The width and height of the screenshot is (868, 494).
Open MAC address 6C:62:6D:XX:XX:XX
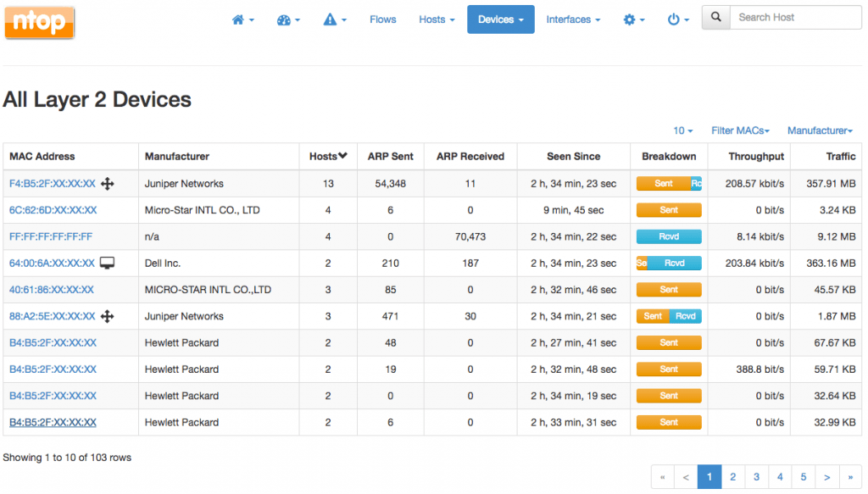53,210
